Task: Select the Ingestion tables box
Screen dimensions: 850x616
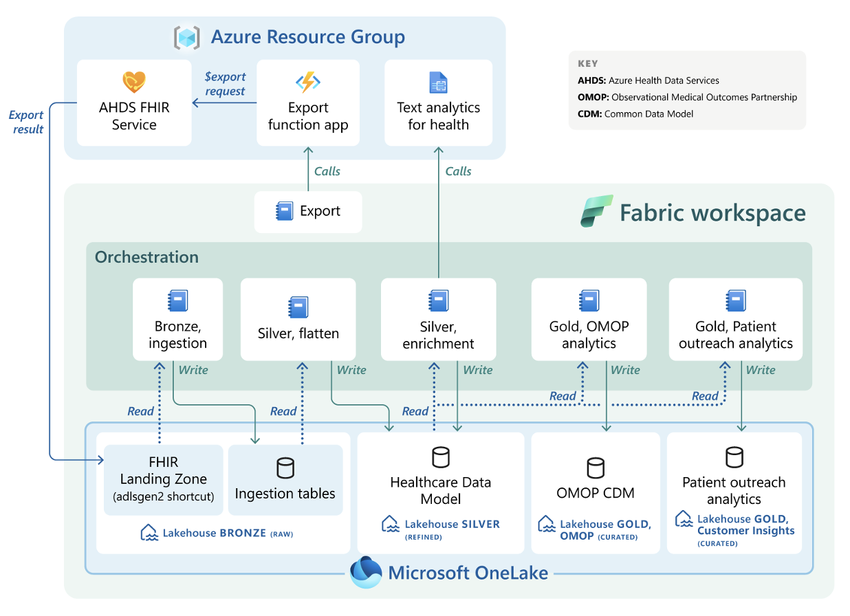Action: (285, 480)
